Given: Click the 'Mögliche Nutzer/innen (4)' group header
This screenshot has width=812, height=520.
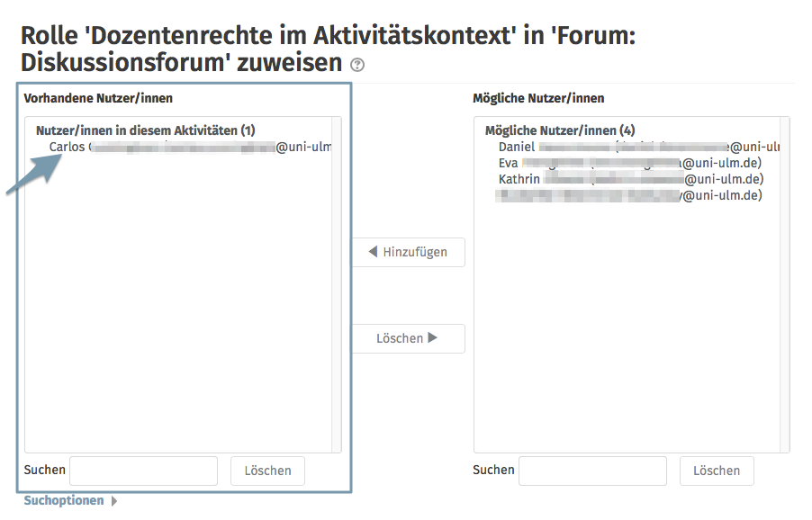Looking at the screenshot, I should (x=560, y=130).
